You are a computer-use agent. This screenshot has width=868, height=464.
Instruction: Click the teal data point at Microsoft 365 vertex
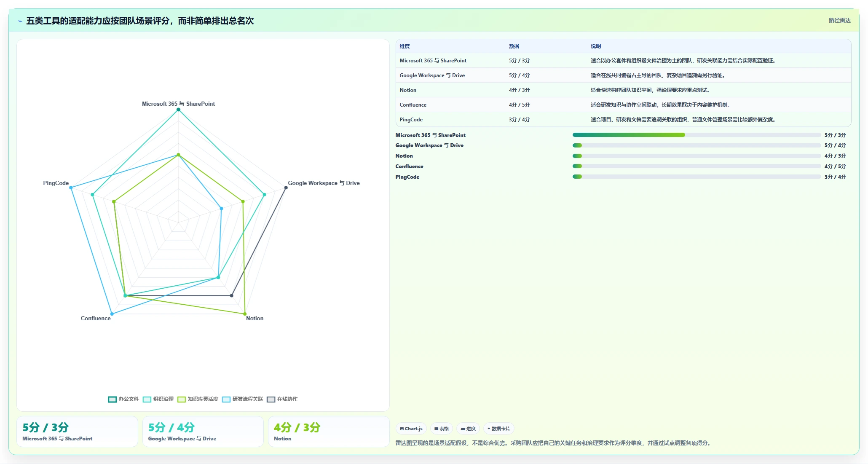click(x=178, y=110)
